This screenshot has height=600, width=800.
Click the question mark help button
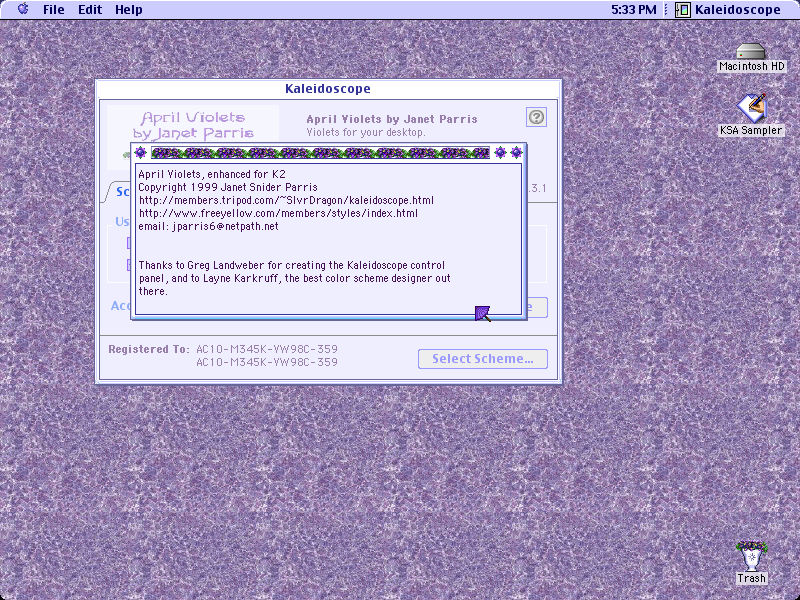click(x=536, y=117)
